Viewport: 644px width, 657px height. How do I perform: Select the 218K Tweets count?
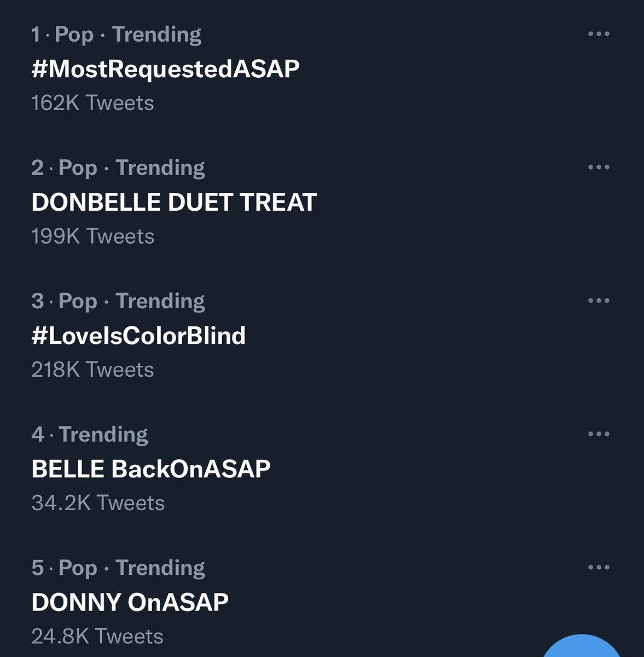92,370
